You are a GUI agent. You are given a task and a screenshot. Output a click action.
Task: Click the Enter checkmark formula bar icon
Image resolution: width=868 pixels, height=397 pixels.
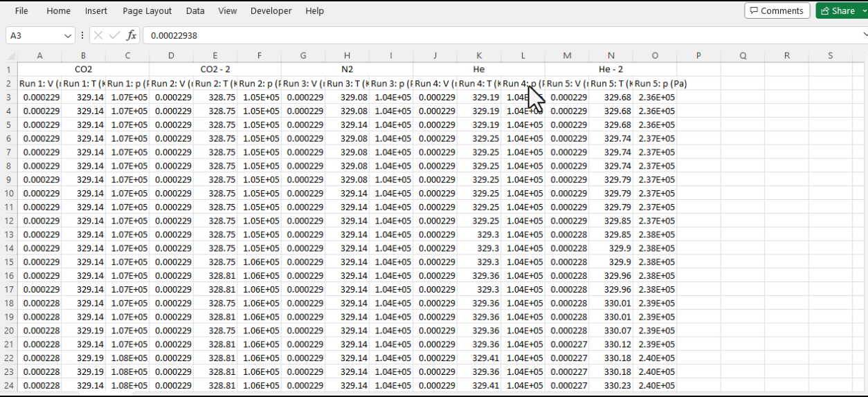click(x=115, y=35)
